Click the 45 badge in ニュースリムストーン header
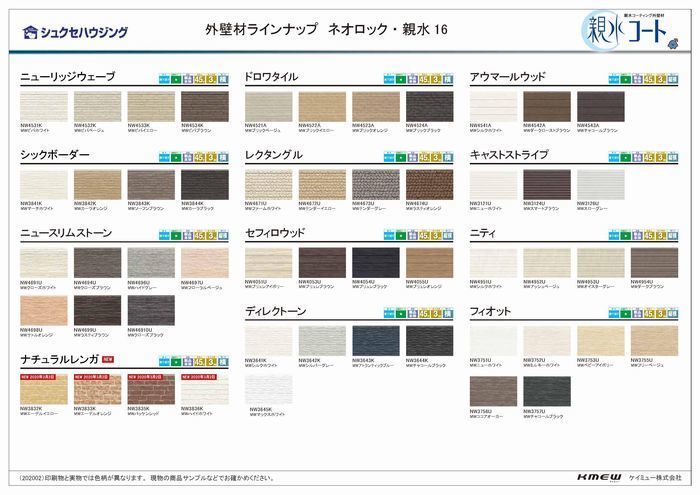Viewport: 700px width, 495px height. click(x=199, y=235)
